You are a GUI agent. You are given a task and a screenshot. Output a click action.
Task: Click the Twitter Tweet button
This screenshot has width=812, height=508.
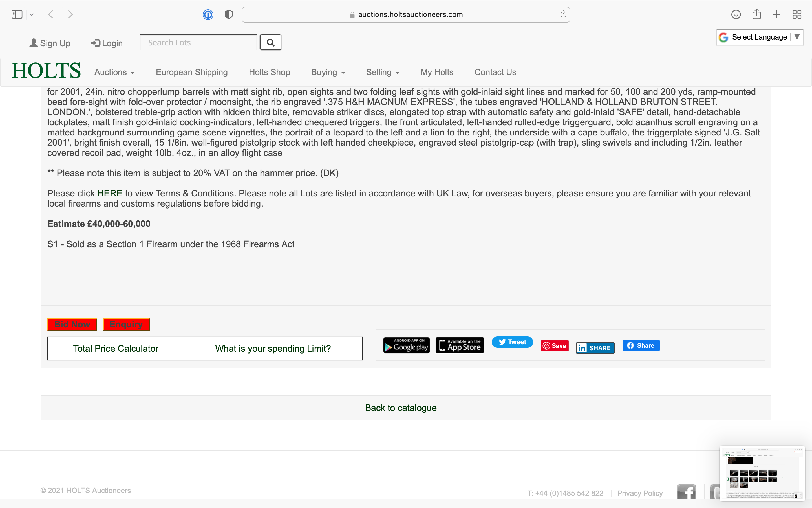tap(512, 342)
